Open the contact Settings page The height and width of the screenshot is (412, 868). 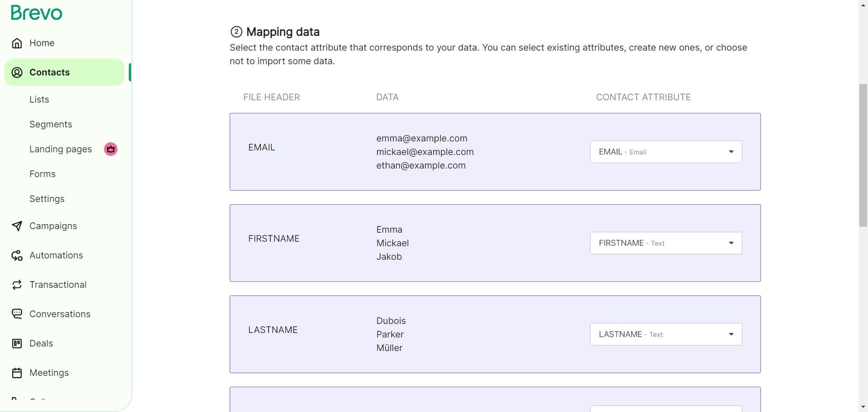[47, 199]
